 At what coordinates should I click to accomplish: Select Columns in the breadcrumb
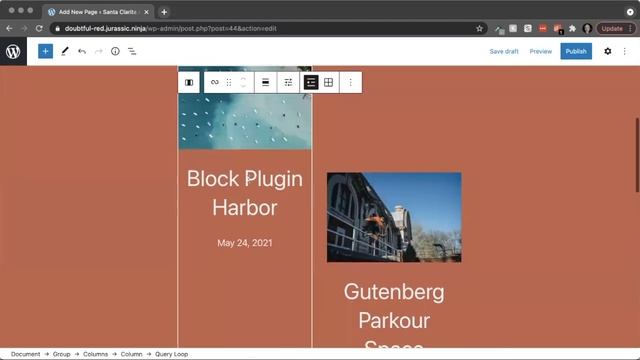point(96,354)
